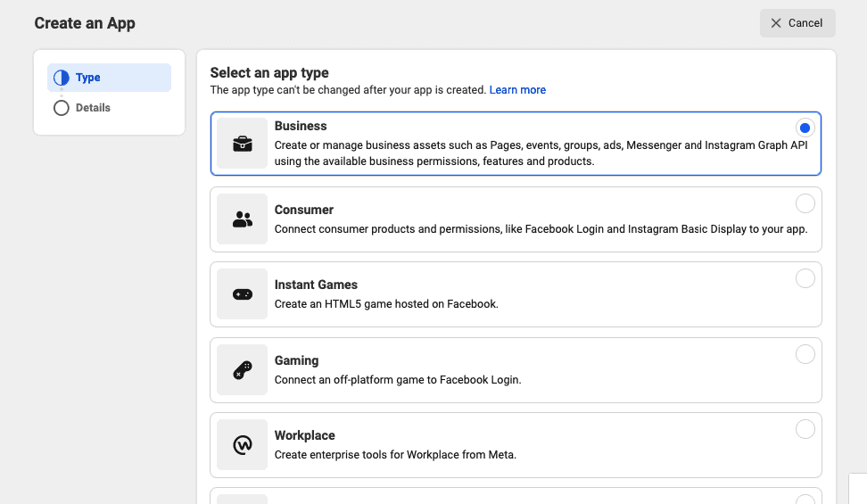Click the half-filled Type step icon
Image resolution: width=867 pixels, height=504 pixels.
coord(62,78)
